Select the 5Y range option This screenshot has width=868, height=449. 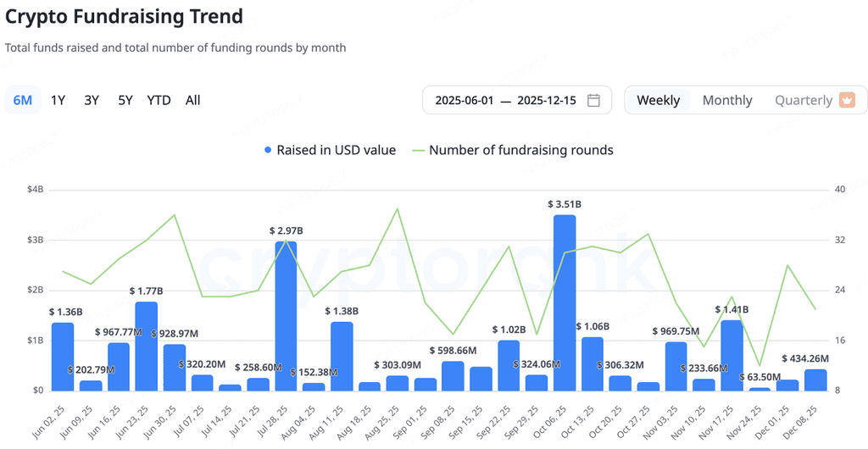(125, 100)
